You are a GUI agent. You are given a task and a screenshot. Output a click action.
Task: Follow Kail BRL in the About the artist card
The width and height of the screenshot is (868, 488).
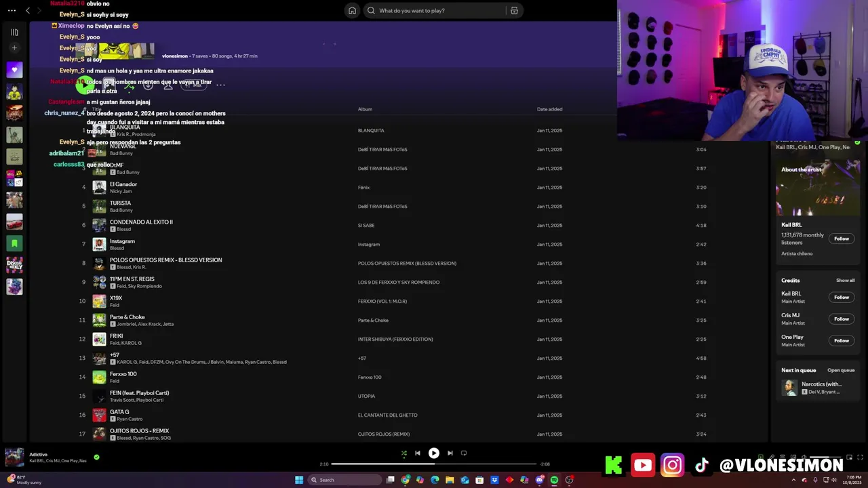[842, 239]
